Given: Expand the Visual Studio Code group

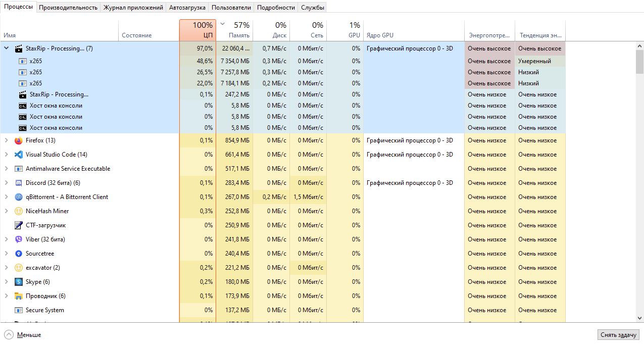Looking at the screenshot, I should click(x=7, y=155).
